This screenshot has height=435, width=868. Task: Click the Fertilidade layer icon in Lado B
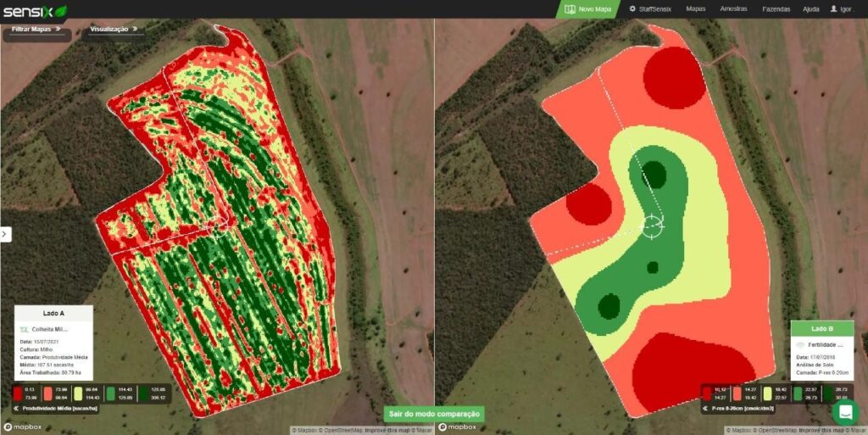(x=801, y=344)
